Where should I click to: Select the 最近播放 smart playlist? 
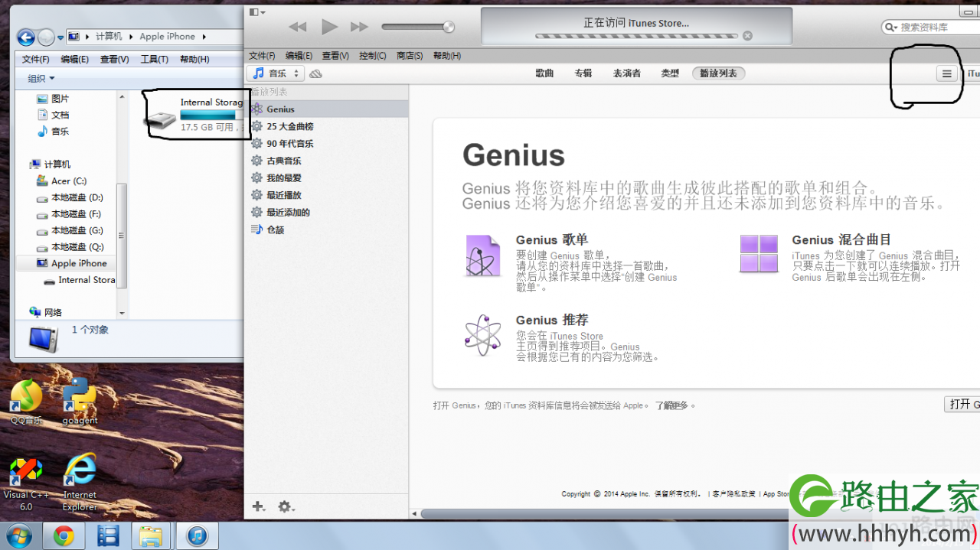click(326, 195)
